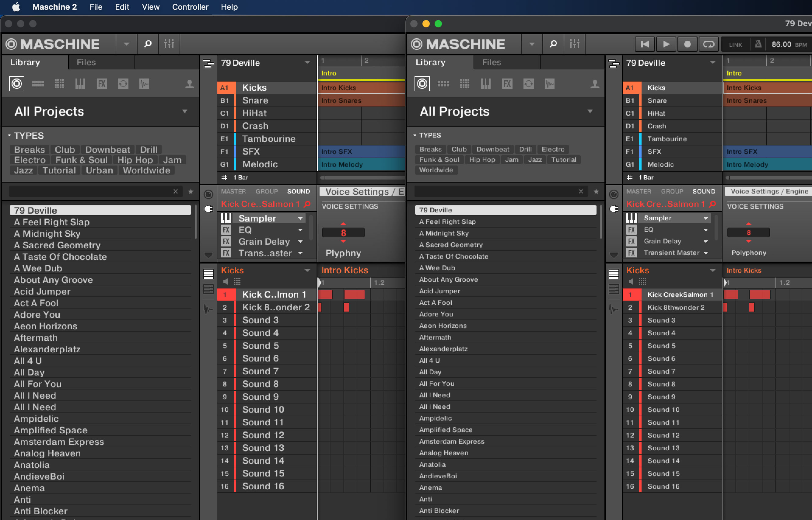Click the magnifier browser icon in right window header
This screenshot has width=812, height=520.
point(553,44)
